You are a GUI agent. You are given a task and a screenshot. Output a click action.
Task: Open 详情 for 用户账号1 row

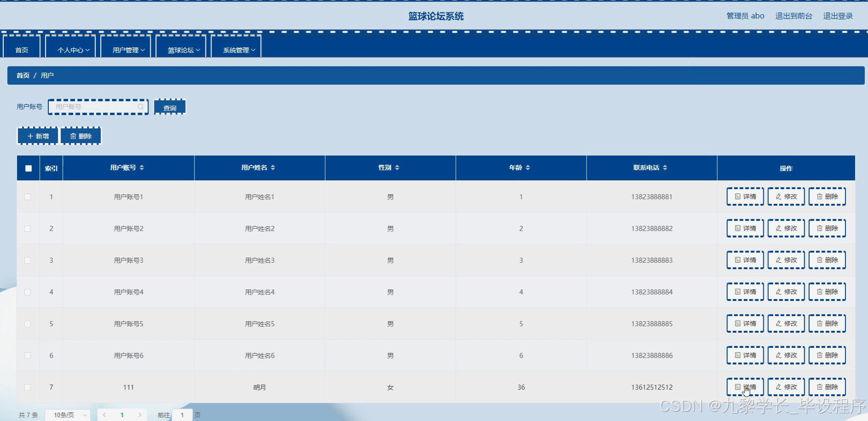point(745,196)
